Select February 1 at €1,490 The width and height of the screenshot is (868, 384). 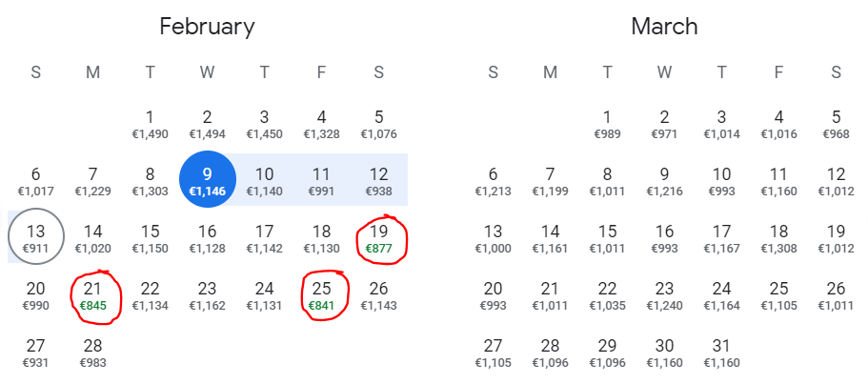click(x=150, y=123)
